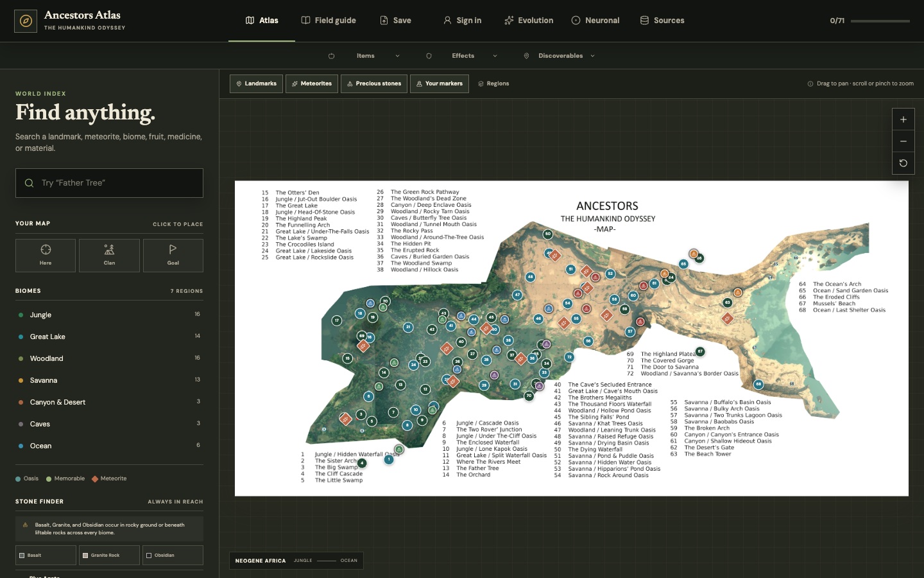Check the Obsidian stone checkbox

click(x=149, y=556)
